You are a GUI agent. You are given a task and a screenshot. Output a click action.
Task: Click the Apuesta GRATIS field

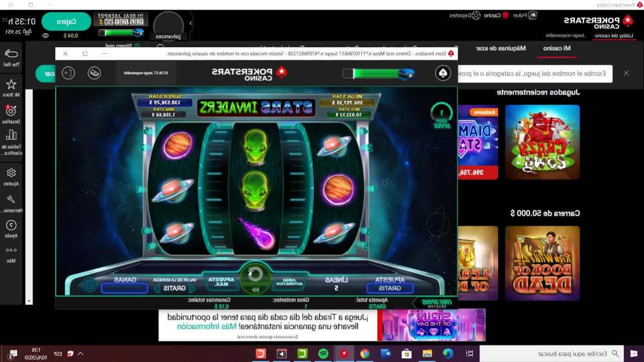[390, 288]
